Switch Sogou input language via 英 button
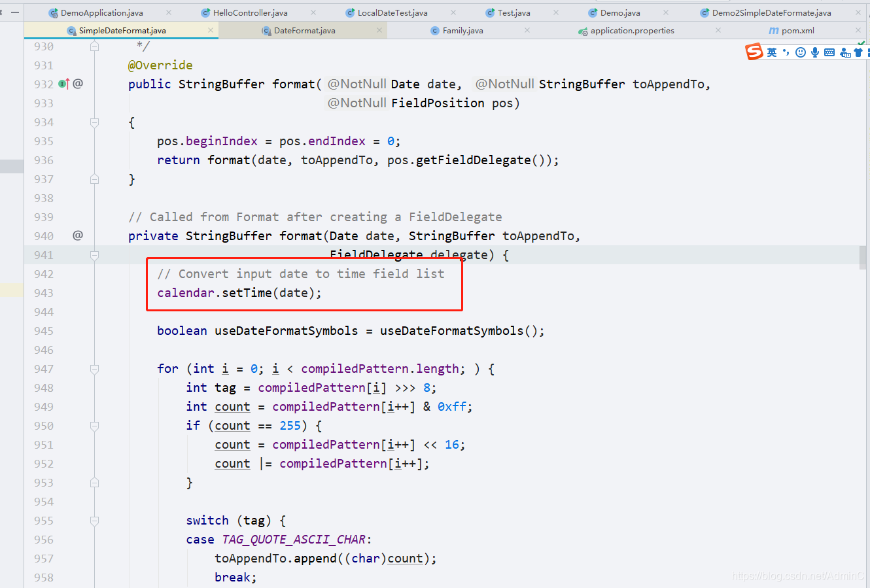The width and height of the screenshot is (870, 588). coord(772,52)
